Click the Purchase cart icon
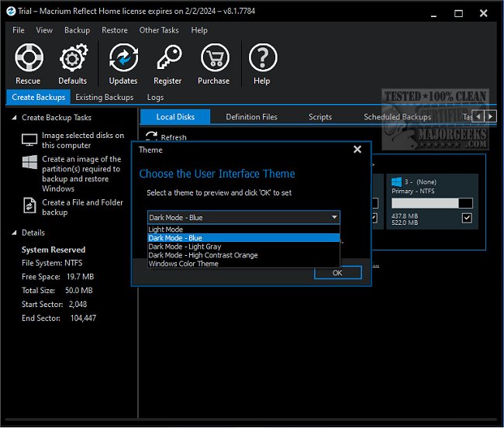The width and height of the screenshot is (504, 428). click(214, 58)
